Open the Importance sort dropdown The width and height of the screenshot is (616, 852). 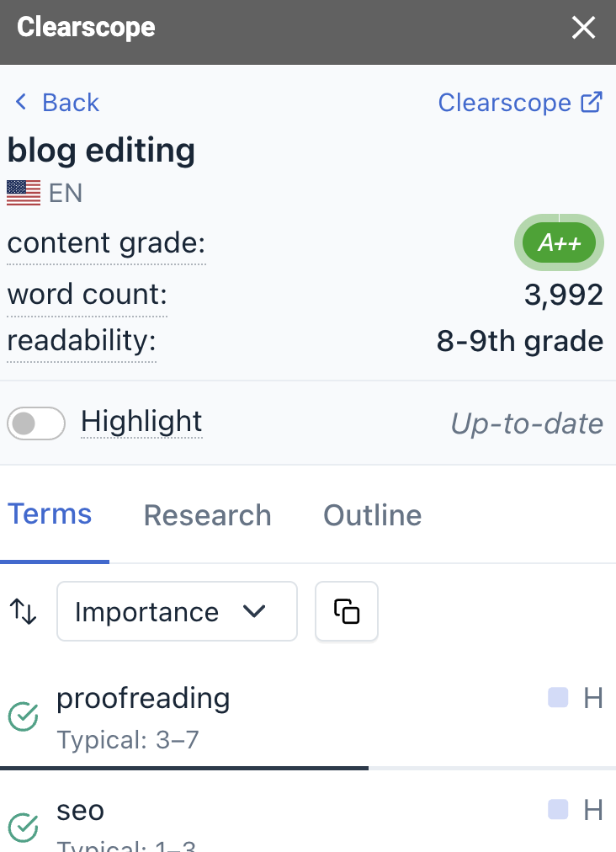(177, 612)
